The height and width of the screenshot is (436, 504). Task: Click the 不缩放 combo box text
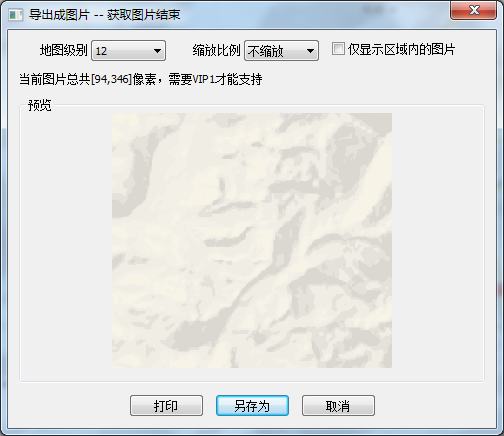(x=265, y=51)
